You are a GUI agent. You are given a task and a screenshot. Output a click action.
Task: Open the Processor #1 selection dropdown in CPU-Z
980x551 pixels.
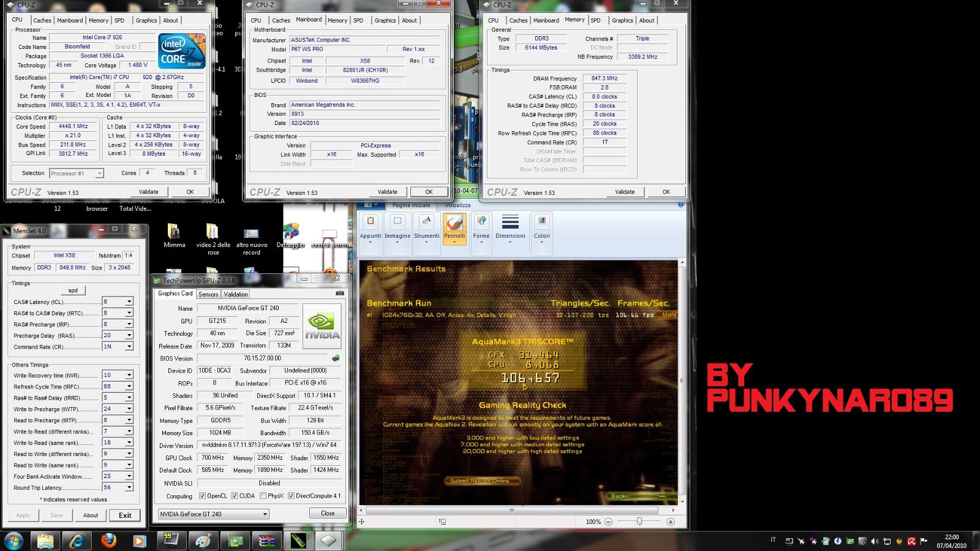76,173
